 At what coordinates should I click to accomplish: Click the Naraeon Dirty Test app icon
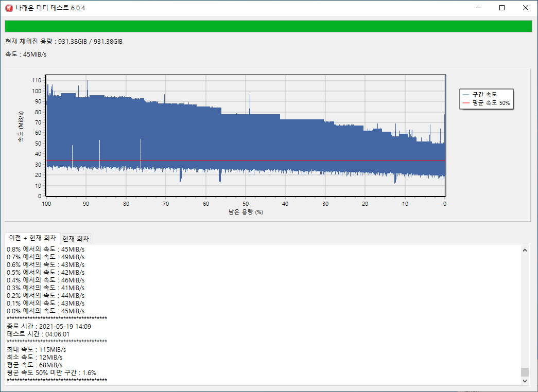[x=9, y=8]
